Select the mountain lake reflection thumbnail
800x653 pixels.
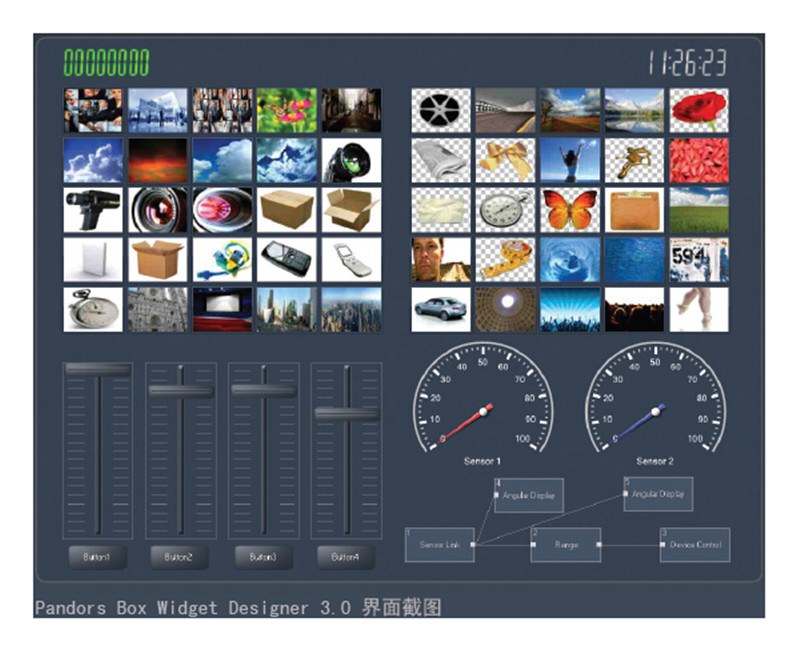(x=635, y=111)
